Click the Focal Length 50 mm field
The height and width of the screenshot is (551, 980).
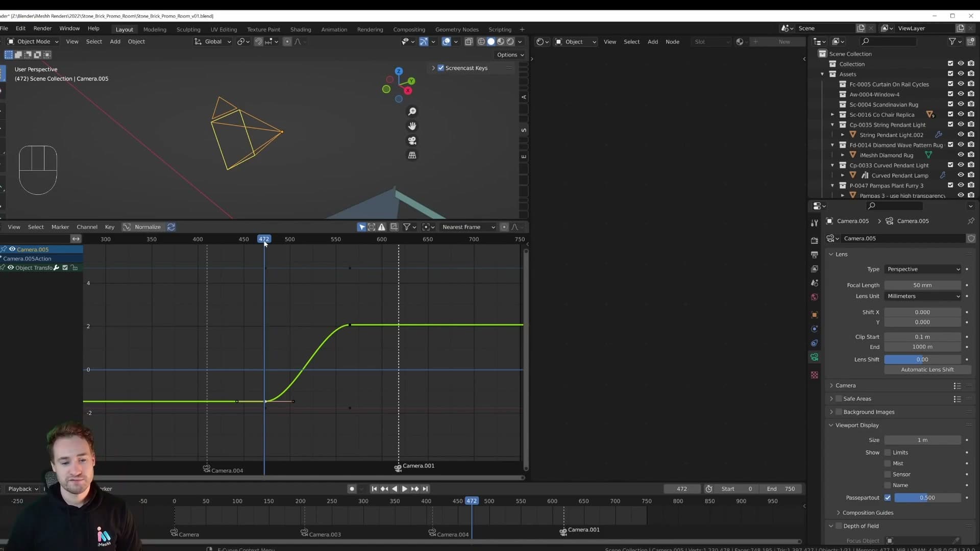tap(922, 285)
